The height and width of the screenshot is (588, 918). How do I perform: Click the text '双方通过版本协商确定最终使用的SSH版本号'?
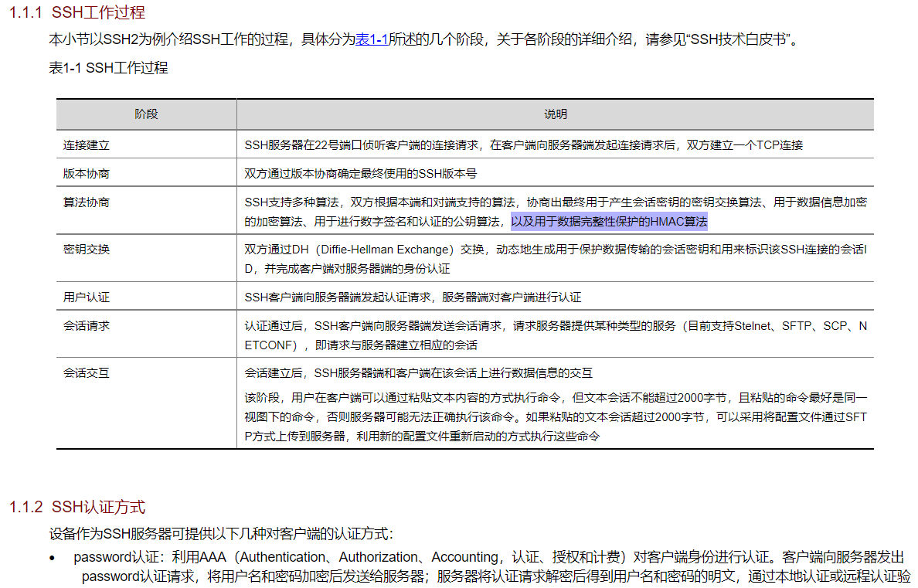pyautogui.click(x=361, y=174)
